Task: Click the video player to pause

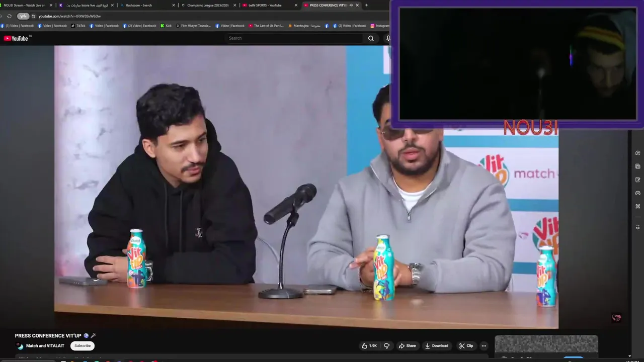Action: [x=306, y=187]
